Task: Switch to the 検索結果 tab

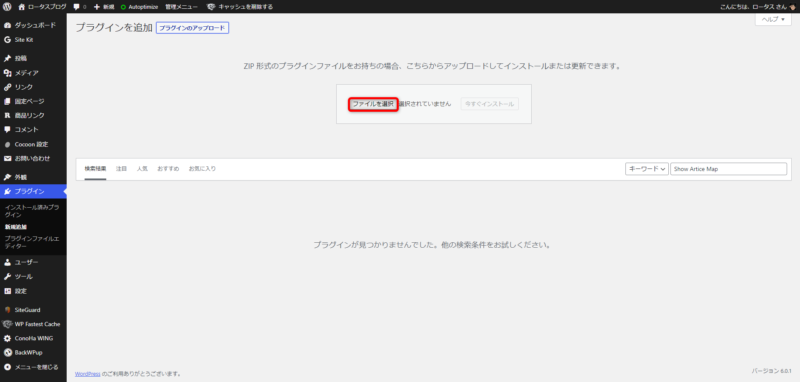Action: (x=95, y=169)
